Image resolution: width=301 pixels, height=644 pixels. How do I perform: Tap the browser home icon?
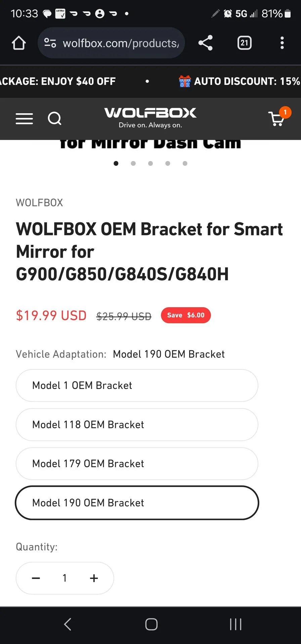[19, 43]
